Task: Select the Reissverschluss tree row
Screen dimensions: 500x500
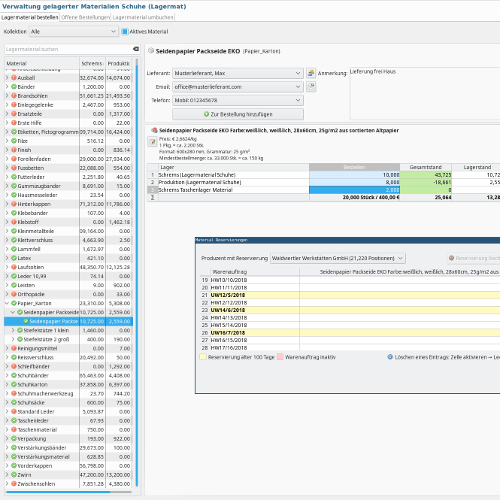Action: (x=68, y=357)
